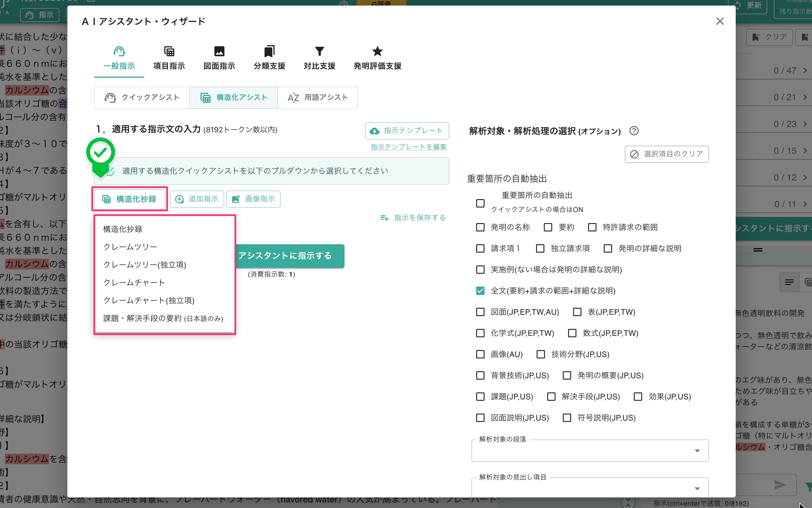Click 指示を保存する link
The image size is (812, 508).
(413, 218)
